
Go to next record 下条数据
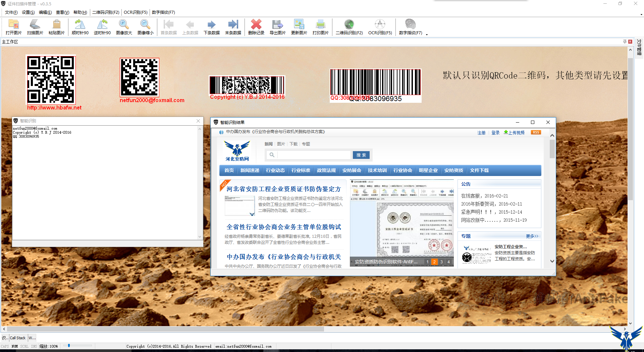pyautogui.click(x=212, y=27)
